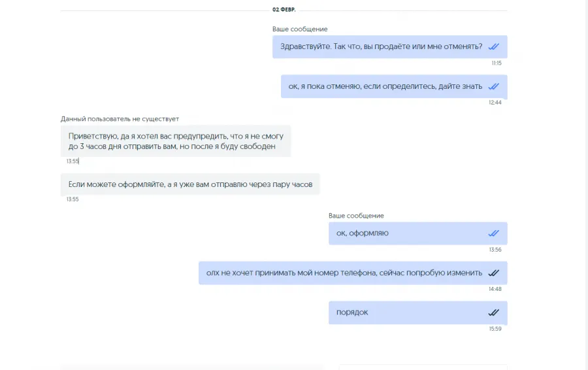Click blue read checkmarks on 'ок, оформляю' message
The width and height of the screenshot is (588, 370).
pyautogui.click(x=493, y=233)
